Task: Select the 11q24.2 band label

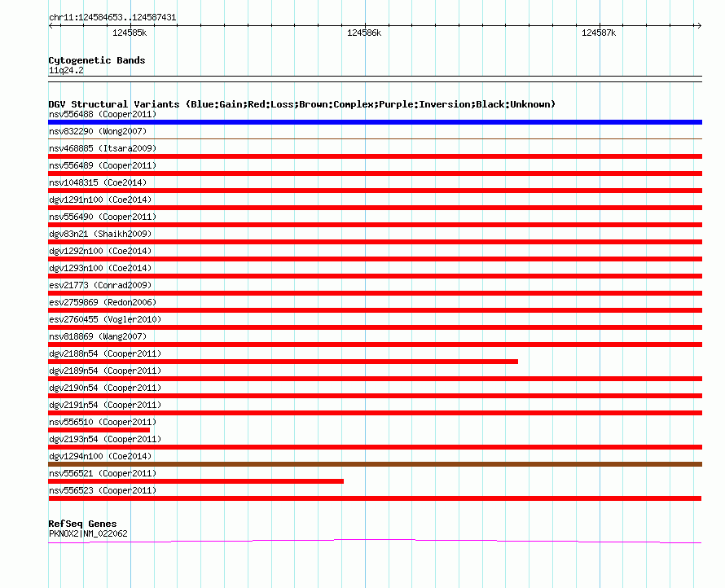Action: coord(66,70)
